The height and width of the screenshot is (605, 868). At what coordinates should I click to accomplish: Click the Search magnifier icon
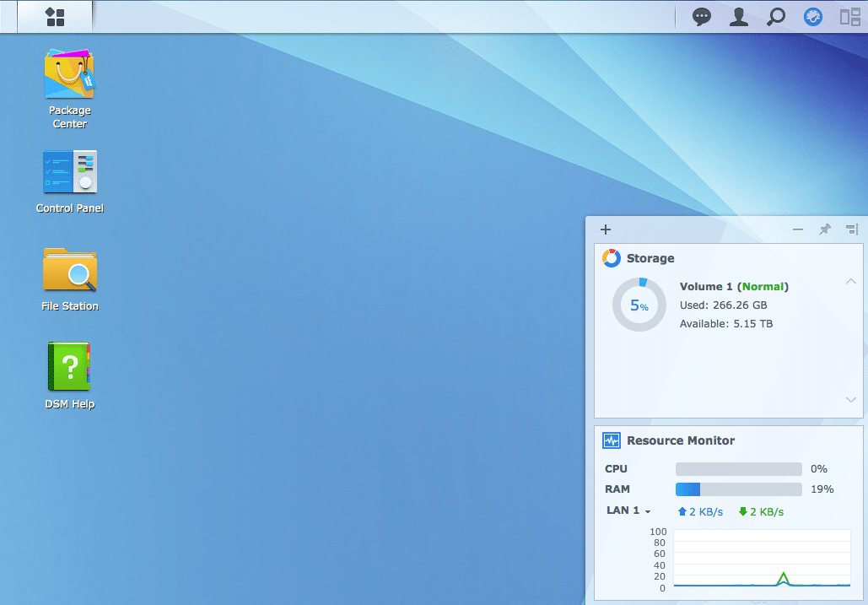point(775,17)
